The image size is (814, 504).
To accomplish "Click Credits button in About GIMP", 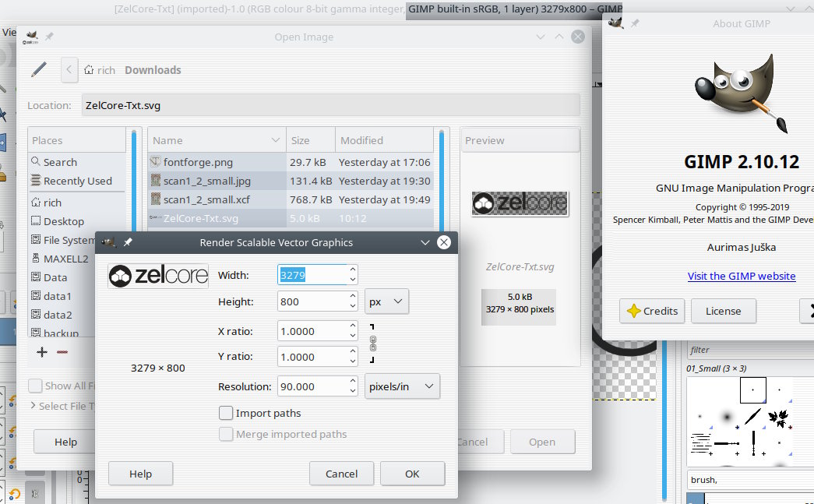I will pos(652,311).
